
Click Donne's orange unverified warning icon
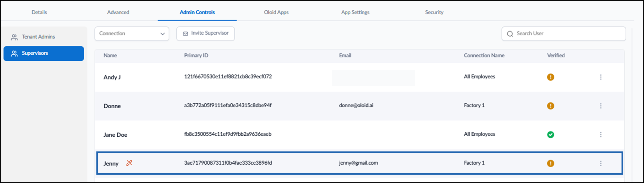tap(550, 106)
